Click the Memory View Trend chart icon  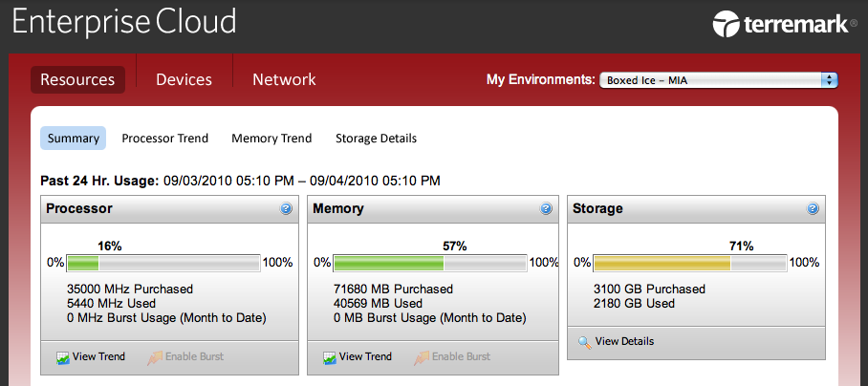click(x=330, y=357)
